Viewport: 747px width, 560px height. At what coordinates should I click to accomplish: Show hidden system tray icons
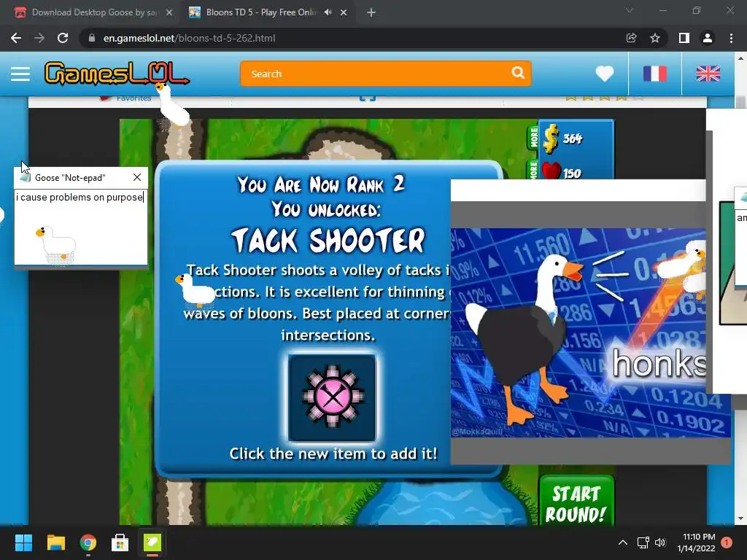coord(623,542)
